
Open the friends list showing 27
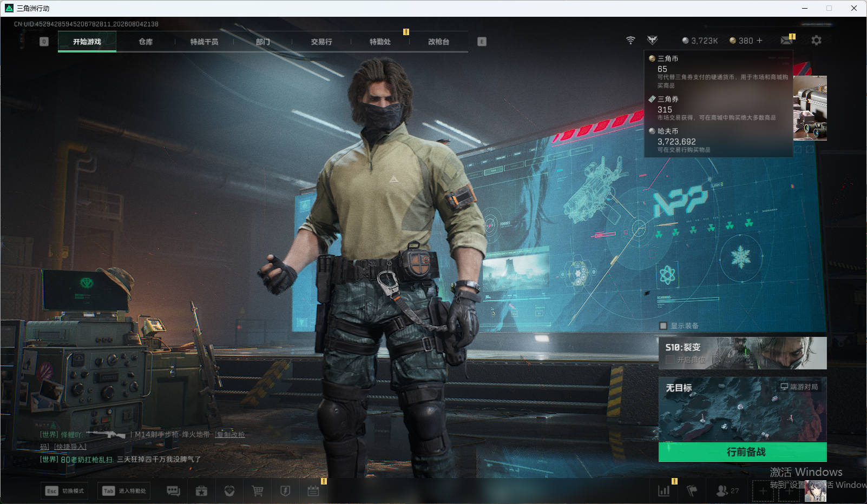pyautogui.click(x=727, y=491)
